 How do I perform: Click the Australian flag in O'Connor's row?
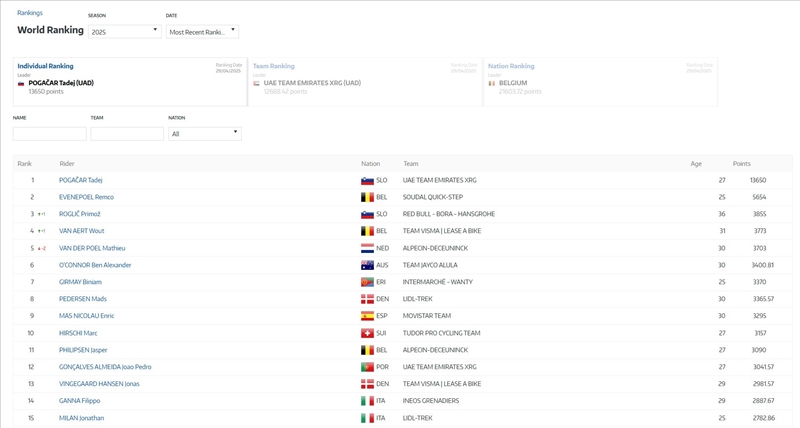(367, 265)
